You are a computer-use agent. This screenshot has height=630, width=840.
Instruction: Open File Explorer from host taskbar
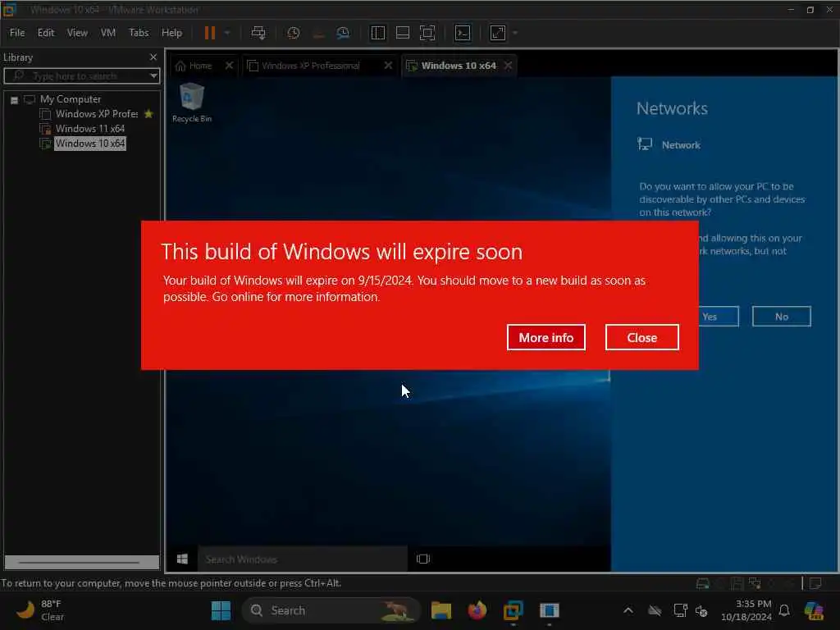click(x=441, y=610)
